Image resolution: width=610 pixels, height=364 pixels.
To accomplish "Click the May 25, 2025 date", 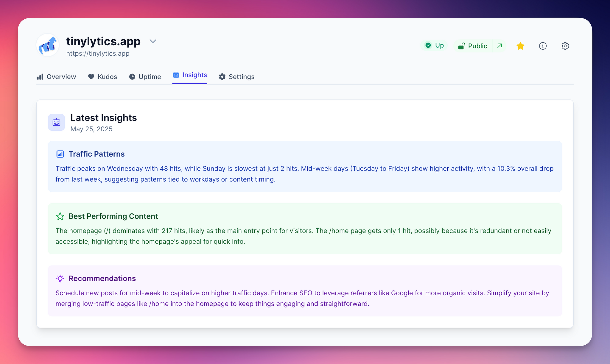I will point(91,129).
